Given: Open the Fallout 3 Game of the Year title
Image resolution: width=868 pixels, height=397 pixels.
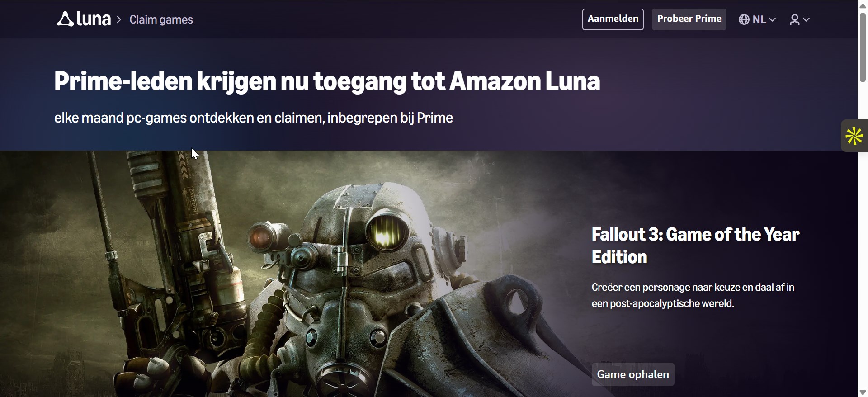Looking at the screenshot, I should pos(695,246).
